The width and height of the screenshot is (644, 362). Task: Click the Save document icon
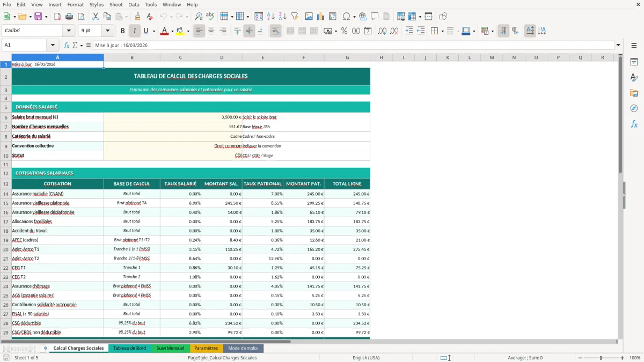pyautogui.click(x=38, y=17)
